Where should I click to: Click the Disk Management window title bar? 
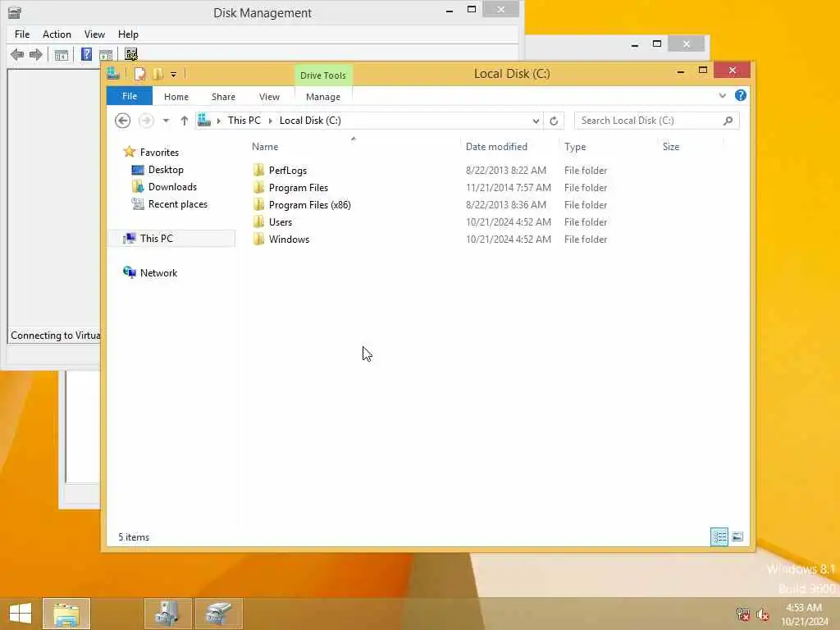coord(262,13)
